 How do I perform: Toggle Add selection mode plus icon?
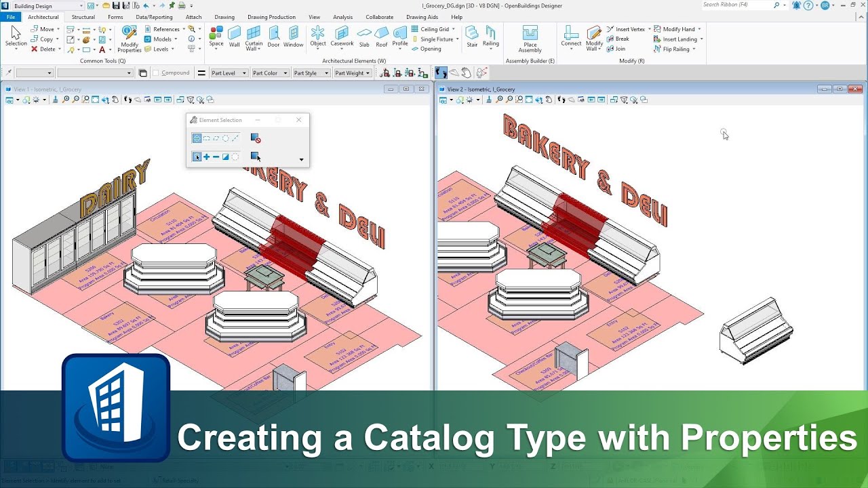click(206, 157)
